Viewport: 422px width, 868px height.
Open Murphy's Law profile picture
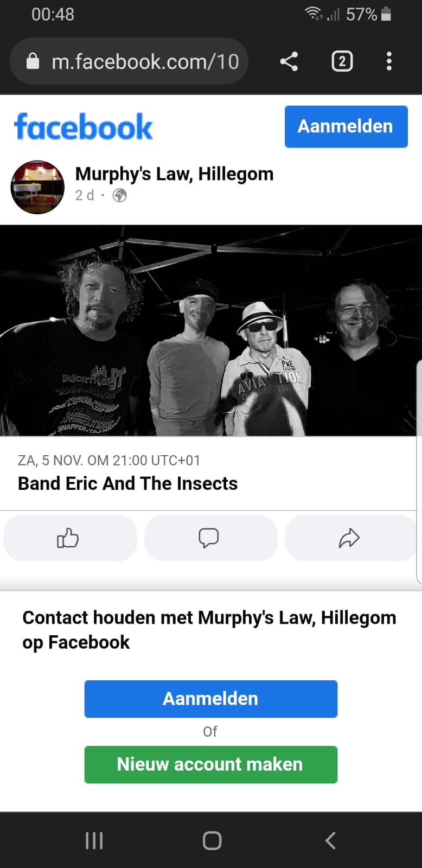point(37,187)
